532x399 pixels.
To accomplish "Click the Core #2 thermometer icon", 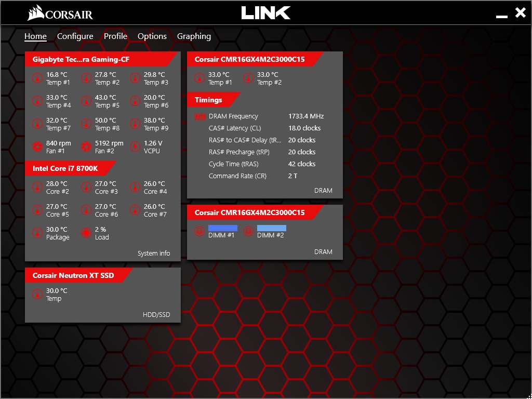I will 37,187.
